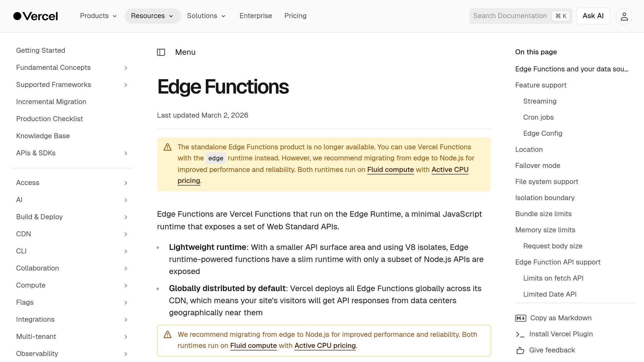Image resolution: width=644 pixels, height=362 pixels.
Task: Open the Enterprise menu item
Action: 256,16
